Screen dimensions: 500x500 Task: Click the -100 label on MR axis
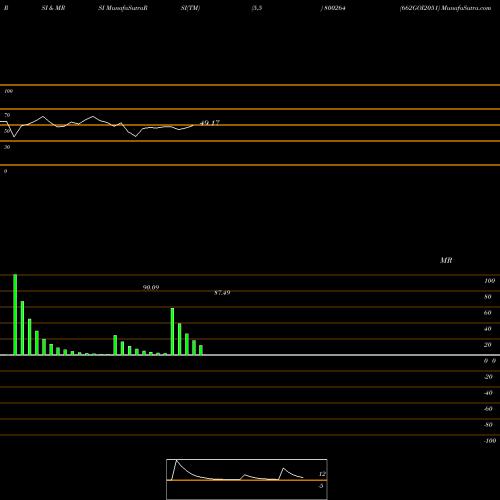point(490,441)
